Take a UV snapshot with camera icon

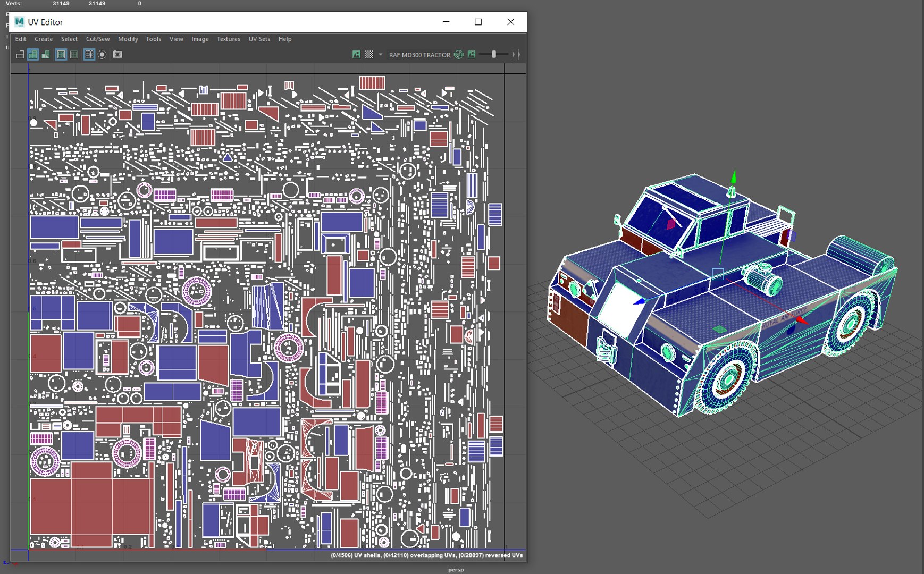tap(117, 55)
